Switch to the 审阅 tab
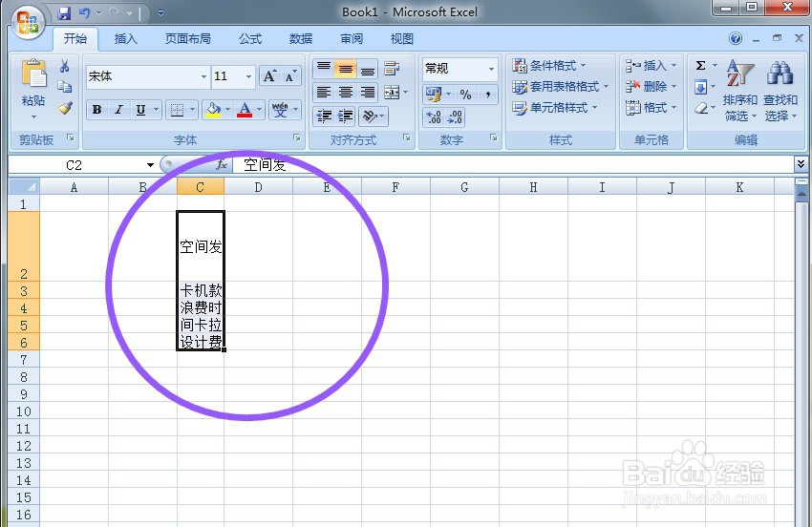The image size is (812, 527). click(352, 39)
